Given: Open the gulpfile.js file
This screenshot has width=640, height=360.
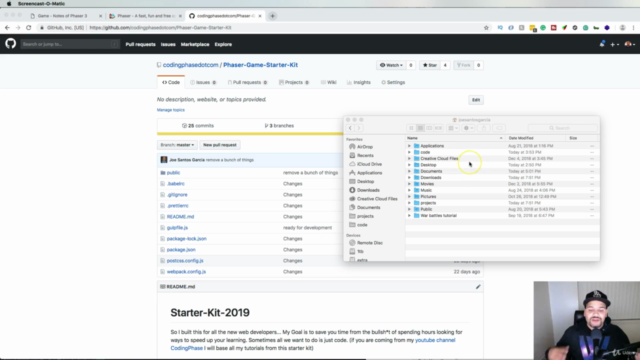Looking at the screenshot, I should coord(177,228).
